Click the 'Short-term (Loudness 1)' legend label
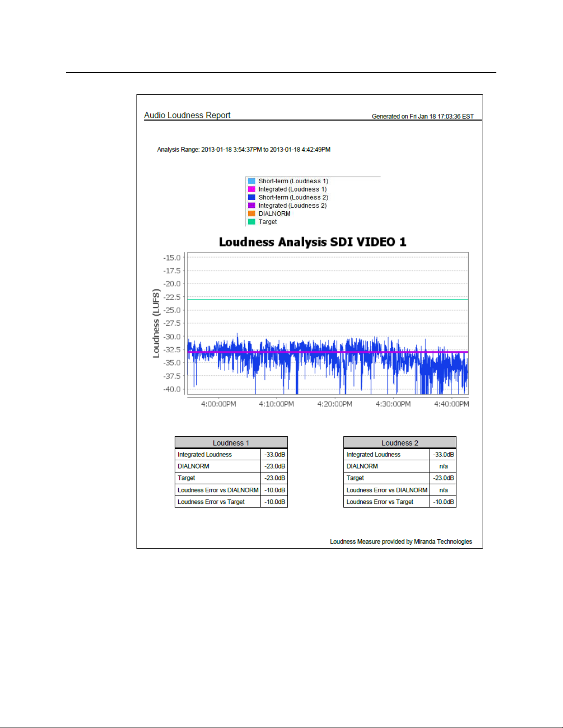Image resolution: width=563 pixels, height=728 pixels. (x=293, y=181)
